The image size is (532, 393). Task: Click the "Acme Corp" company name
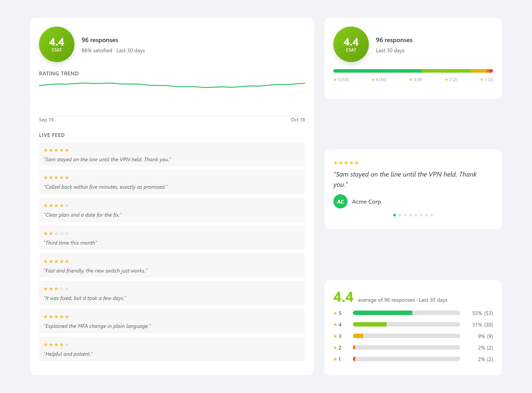366,202
